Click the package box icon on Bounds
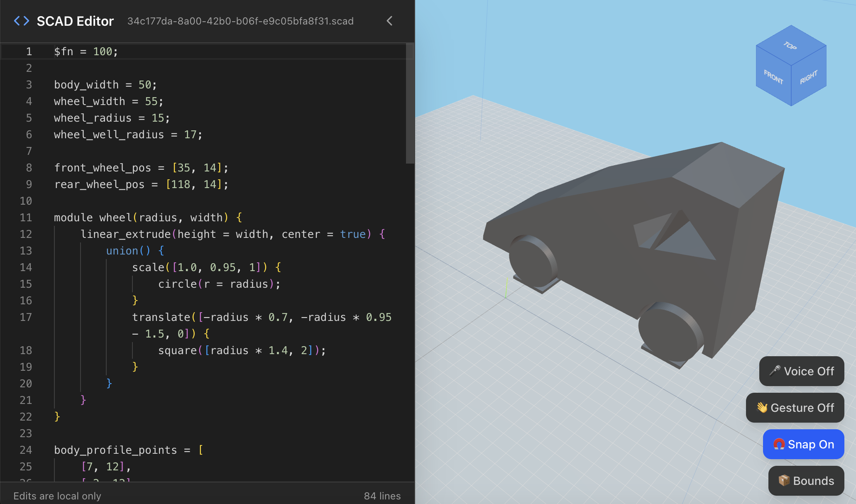 coord(784,480)
